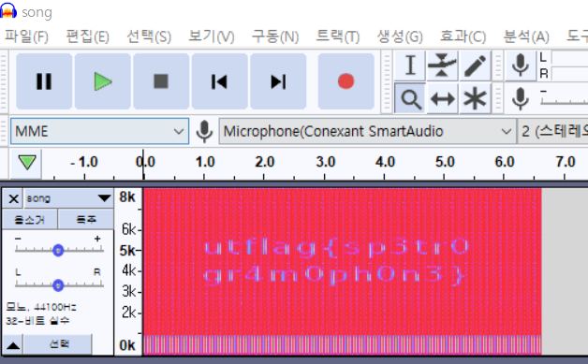Open the 효과(C) menu
Screen dimensions: 588x364
pos(463,36)
